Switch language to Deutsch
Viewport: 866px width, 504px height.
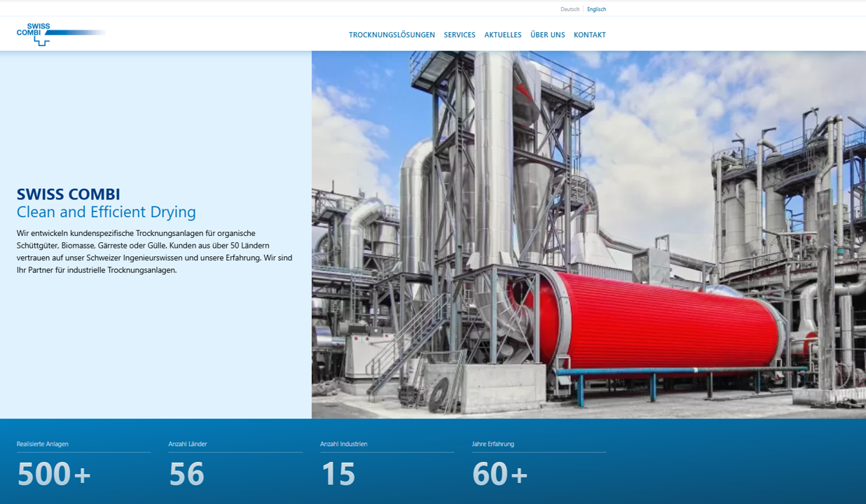pos(570,9)
